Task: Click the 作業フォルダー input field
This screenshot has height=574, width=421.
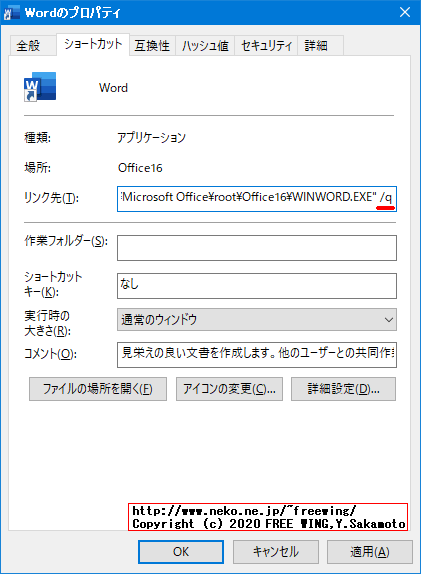Action: pos(257,248)
